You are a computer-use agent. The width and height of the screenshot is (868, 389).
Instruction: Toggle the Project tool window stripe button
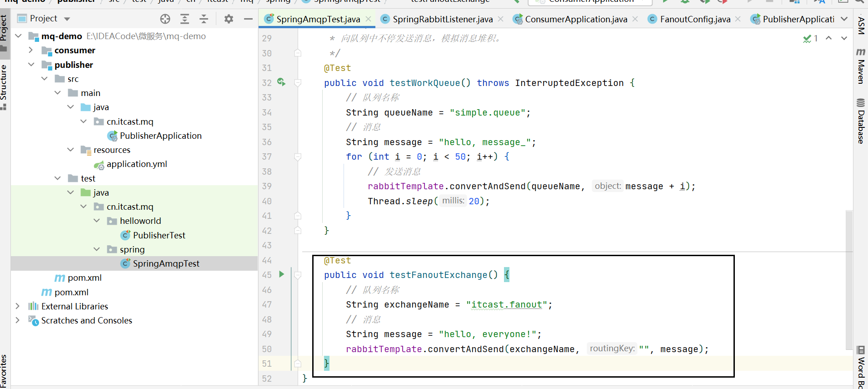click(4, 33)
